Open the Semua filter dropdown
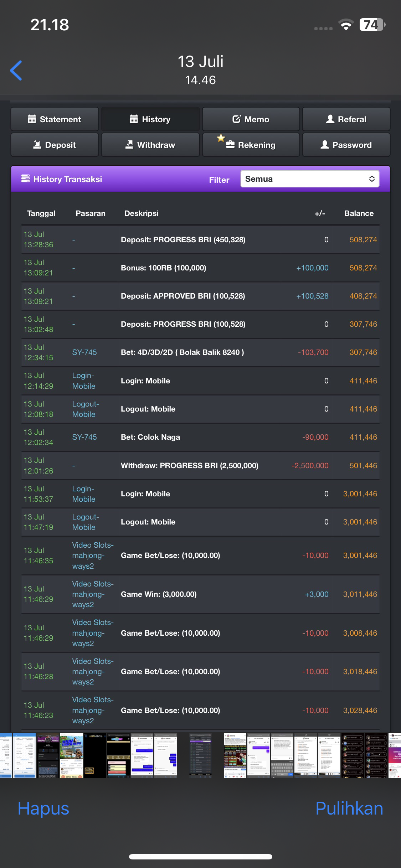The image size is (401, 868). tap(309, 179)
